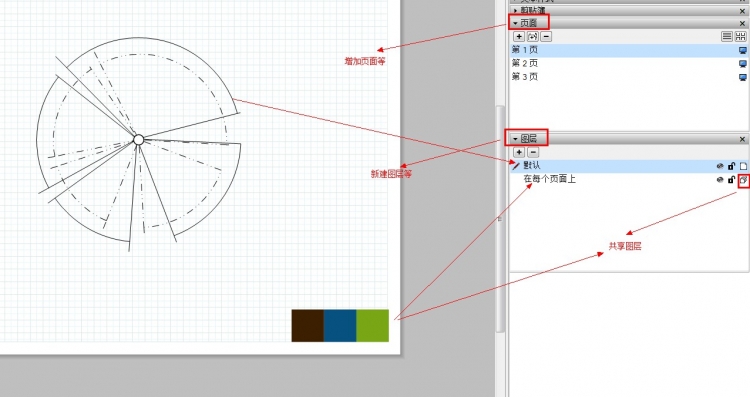Add a new layer in the 图层 panel

click(x=519, y=152)
